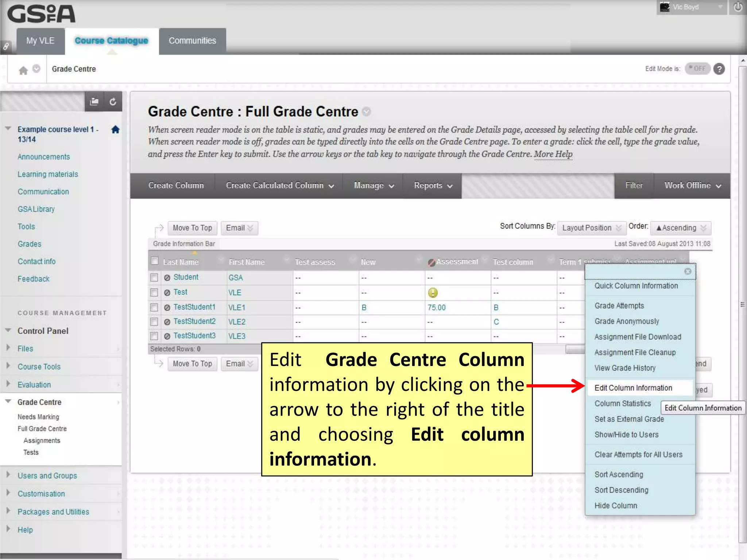The width and height of the screenshot is (747, 560).
Task: Open options arrow next to Full Grade Centre title
Action: click(367, 112)
